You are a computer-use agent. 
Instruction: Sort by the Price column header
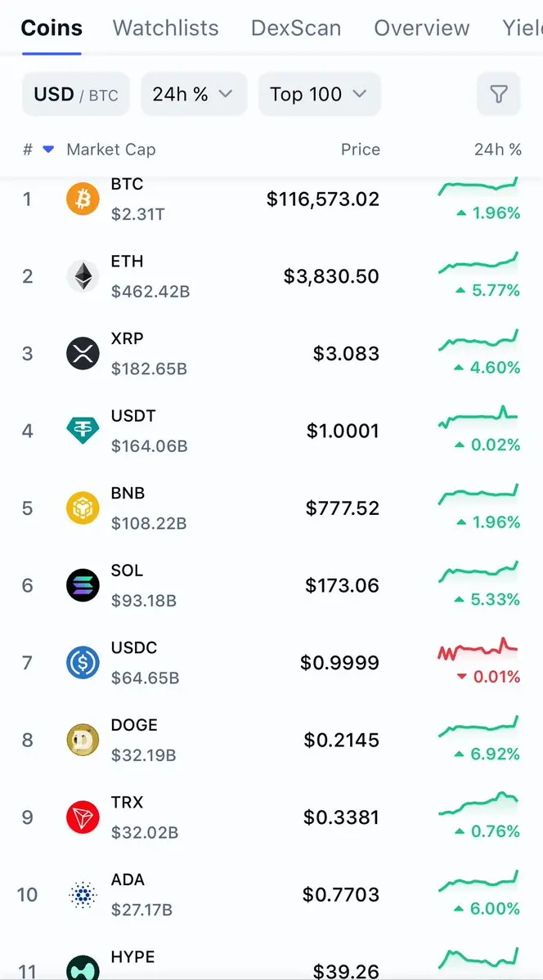pos(361,150)
